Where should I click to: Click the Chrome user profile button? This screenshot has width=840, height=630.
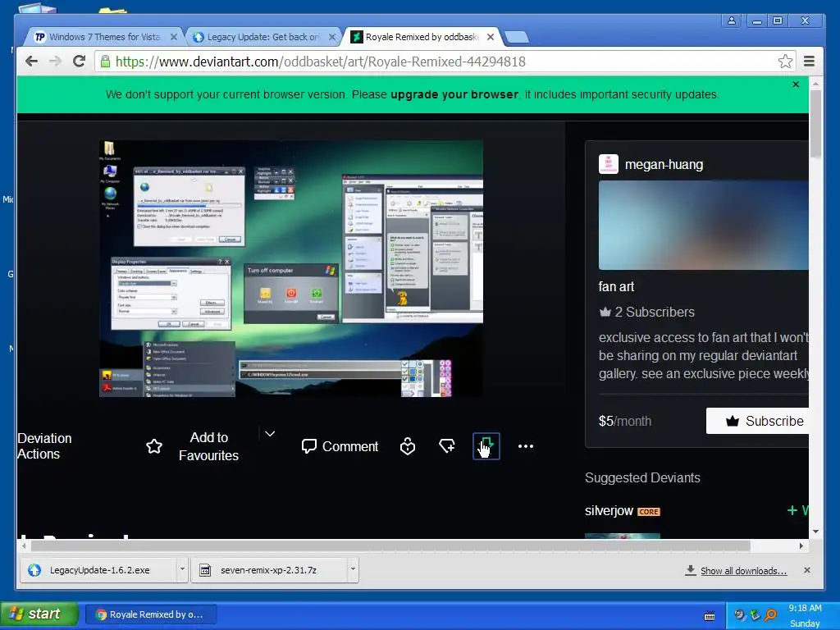tap(731, 21)
